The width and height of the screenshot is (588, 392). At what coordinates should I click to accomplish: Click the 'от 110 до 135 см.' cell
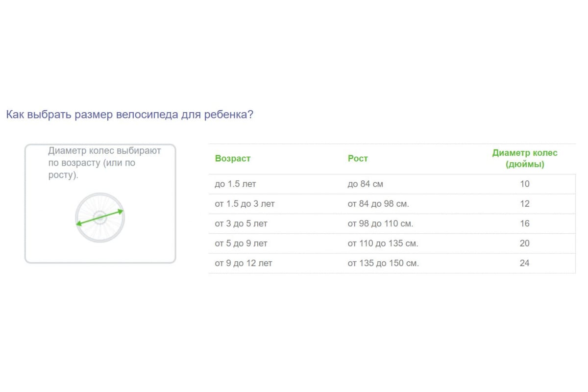(383, 243)
